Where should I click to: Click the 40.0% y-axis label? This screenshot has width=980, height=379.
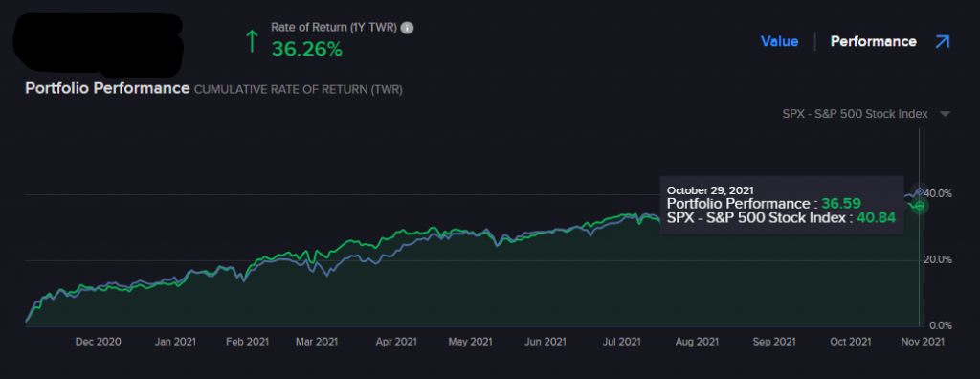pos(938,194)
